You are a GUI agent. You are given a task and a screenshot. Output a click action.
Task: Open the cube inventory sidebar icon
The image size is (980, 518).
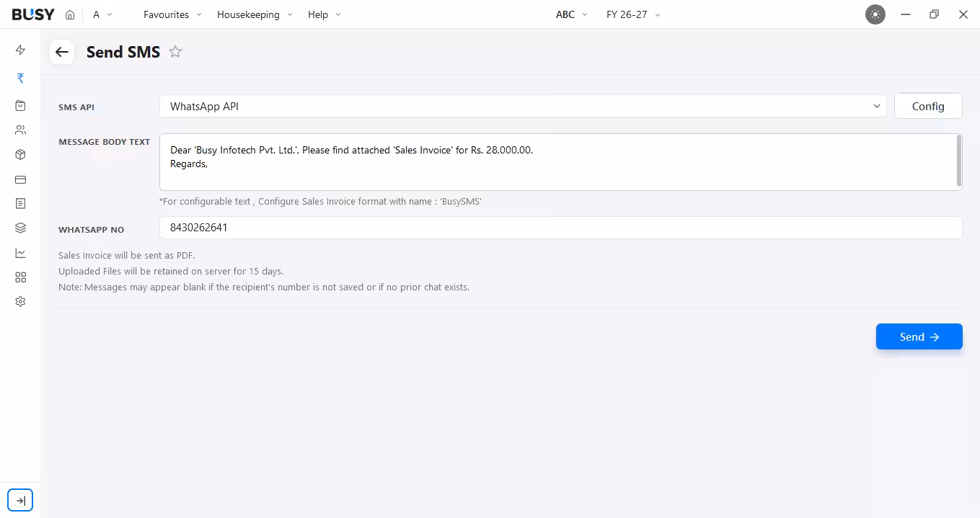20,155
